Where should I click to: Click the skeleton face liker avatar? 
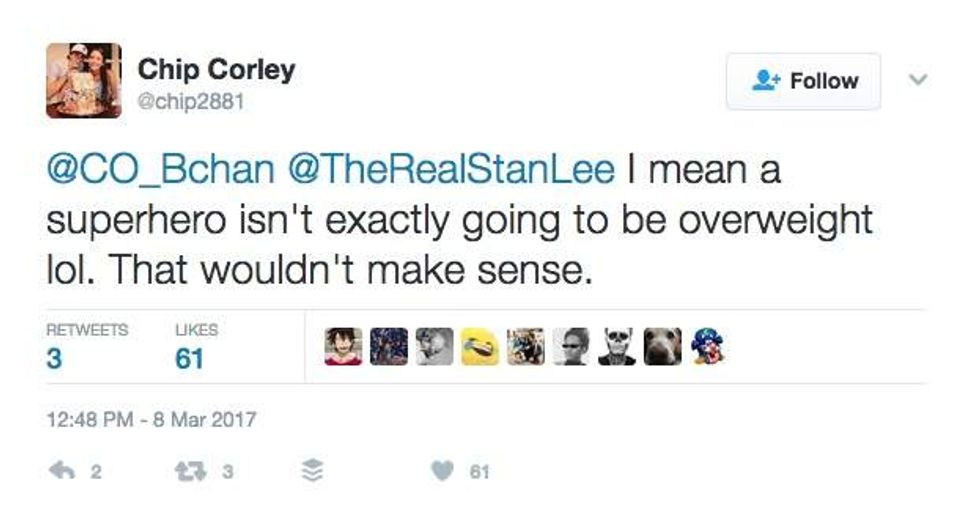616,347
